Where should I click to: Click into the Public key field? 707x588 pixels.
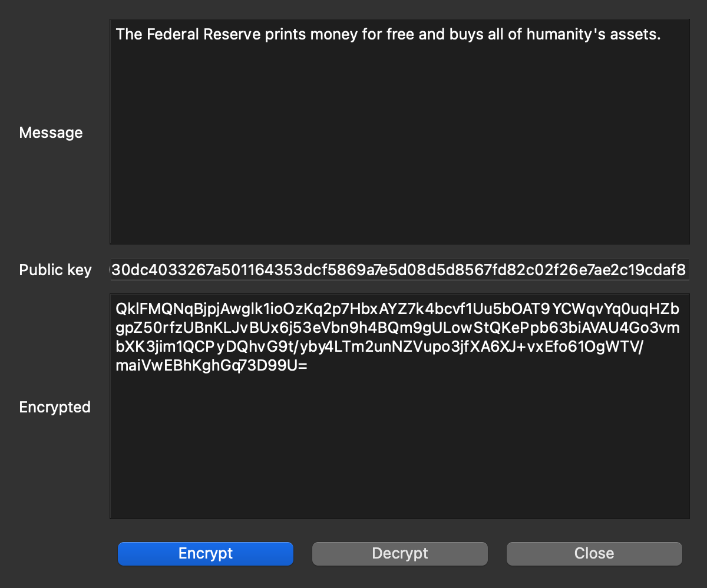click(399, 270)
